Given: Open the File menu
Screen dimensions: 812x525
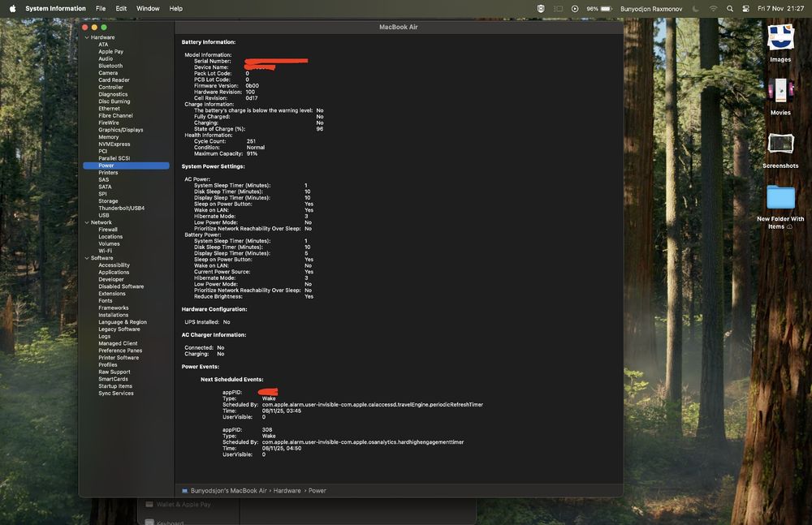Looking at the screenshot, I should (101, 8).
